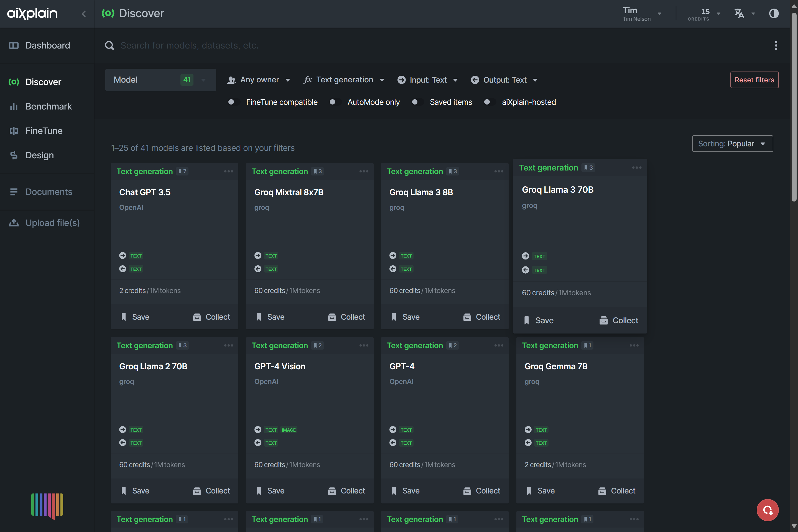Open the Sorting: Popular dropdown
The image size is (798, 532).
click(x=732, y=144)
